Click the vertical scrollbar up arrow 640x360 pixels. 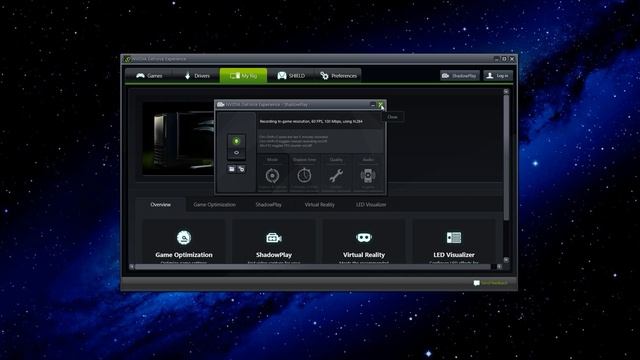[x=506, y=92]
